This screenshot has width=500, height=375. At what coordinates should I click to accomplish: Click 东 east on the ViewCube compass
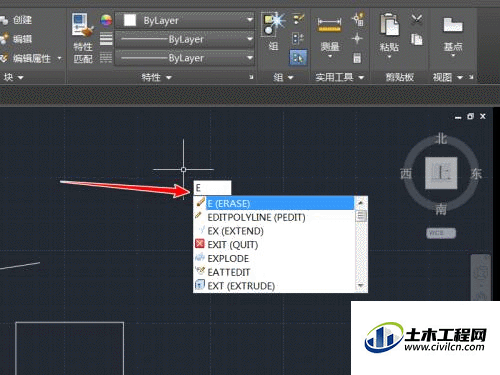pyautogui.click(x=476, y=173)
